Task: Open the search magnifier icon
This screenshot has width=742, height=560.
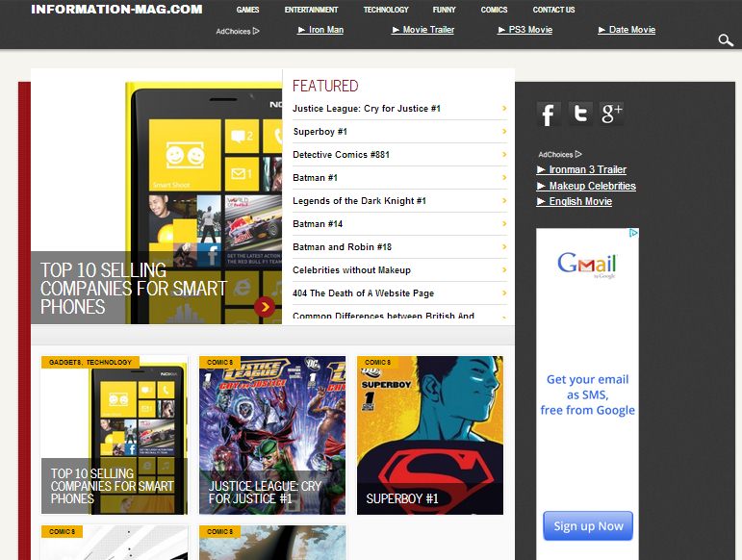Action: (726, 40)
